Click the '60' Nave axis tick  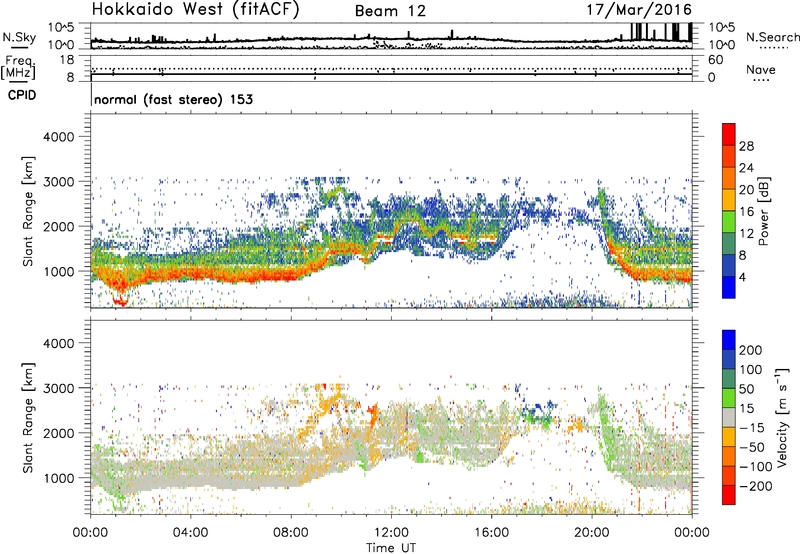click(x=715, y=60)
